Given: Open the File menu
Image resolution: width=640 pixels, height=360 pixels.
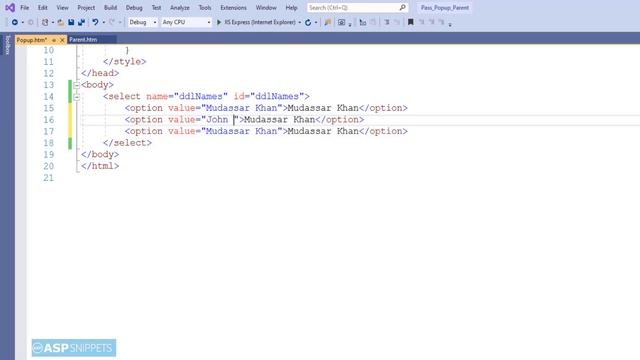Looking at the screenshot, I should 24,8.
